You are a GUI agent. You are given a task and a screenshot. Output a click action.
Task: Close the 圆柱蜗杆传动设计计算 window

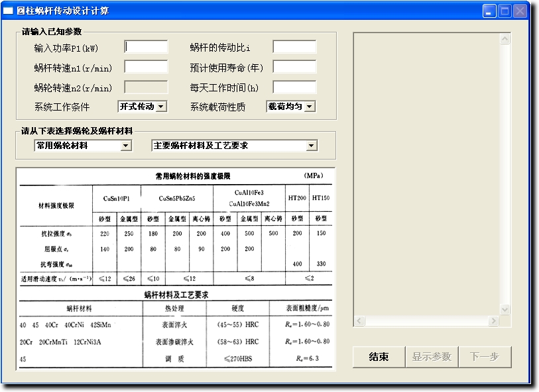coord(520,11)
